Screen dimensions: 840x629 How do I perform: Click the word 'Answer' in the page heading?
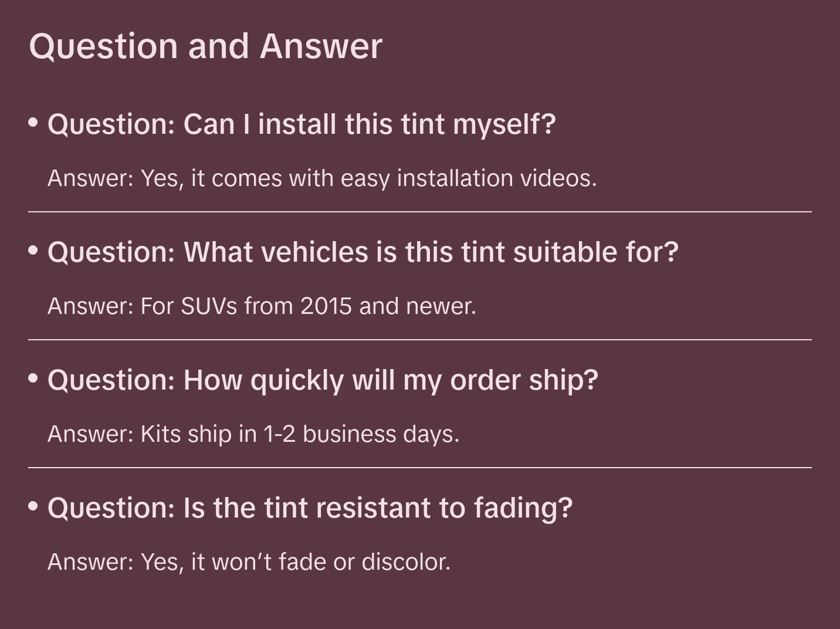(321, 46)
